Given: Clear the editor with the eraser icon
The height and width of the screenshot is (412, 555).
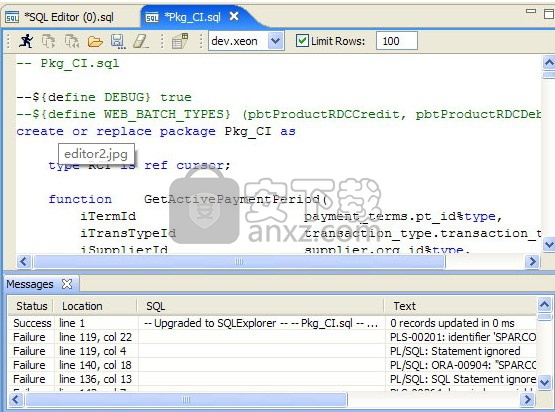Looking at the screenshot, I should click(x=141, y=41).
